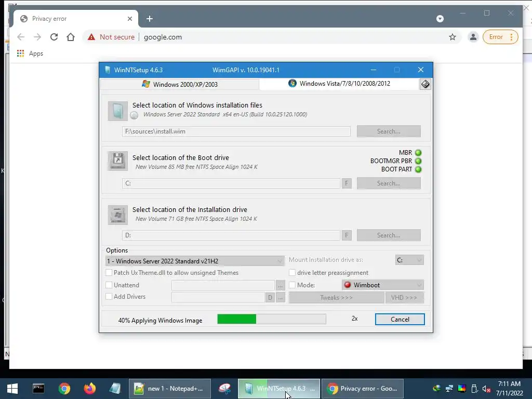Click the Not secure warning triangle
Viewport: 532px width, 399px height.
pos(91,37)
